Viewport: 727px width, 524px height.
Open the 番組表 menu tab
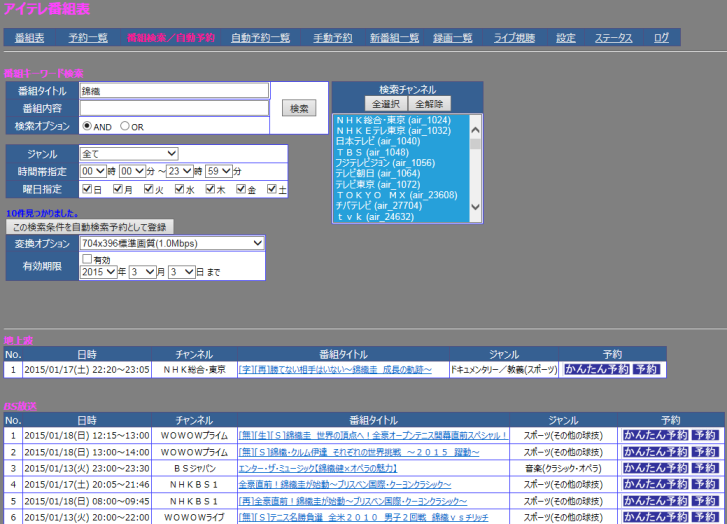point(29,38)
